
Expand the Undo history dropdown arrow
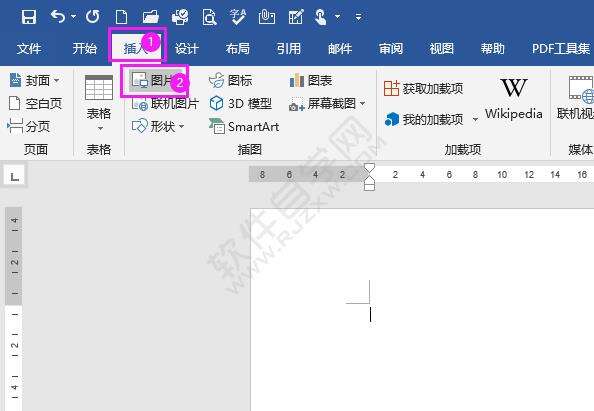[x=73, y=17]
